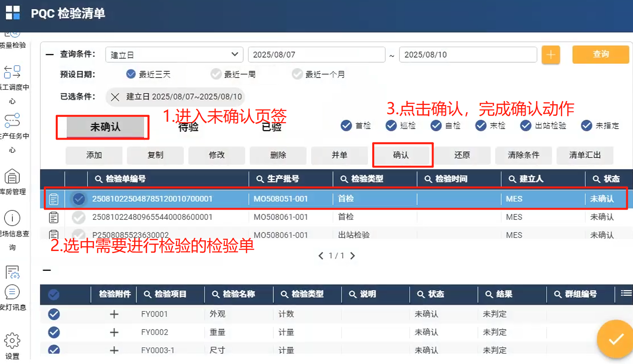Click 查询 search button
The width and height of the screenshot is (633, 364).
click(x=601, y=55)
